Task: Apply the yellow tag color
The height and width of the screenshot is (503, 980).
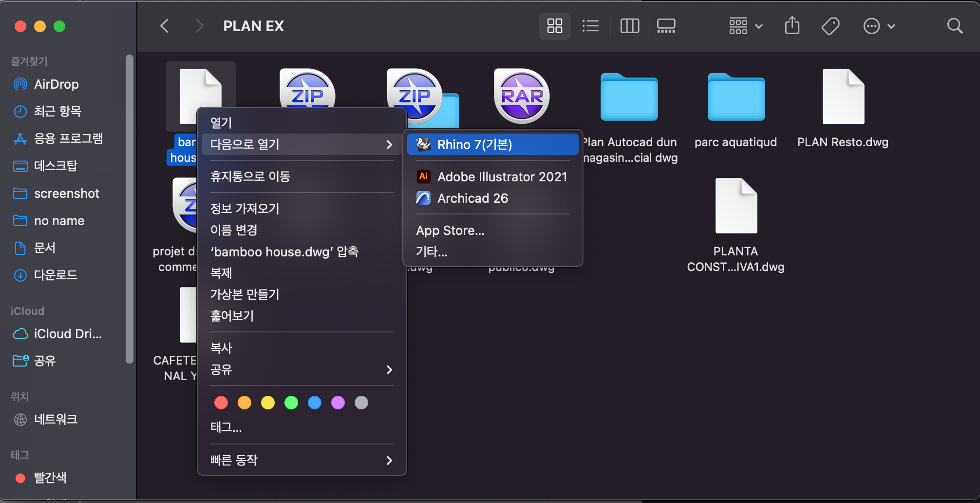Action: tap(268, 403)
